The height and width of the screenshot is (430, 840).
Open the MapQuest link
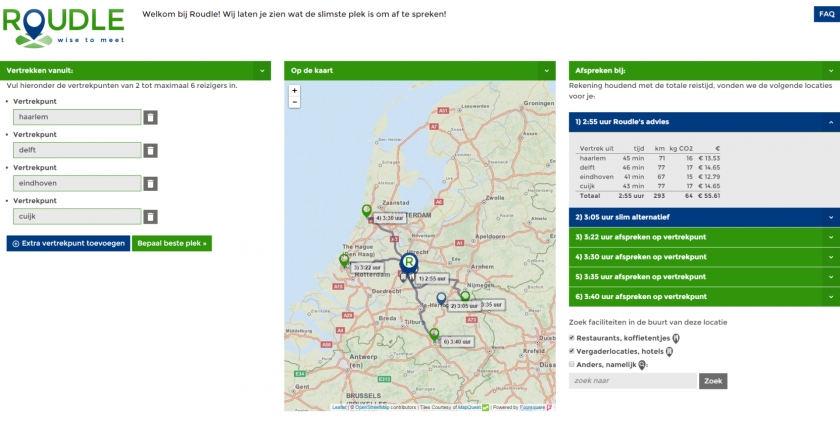[469, 408]
